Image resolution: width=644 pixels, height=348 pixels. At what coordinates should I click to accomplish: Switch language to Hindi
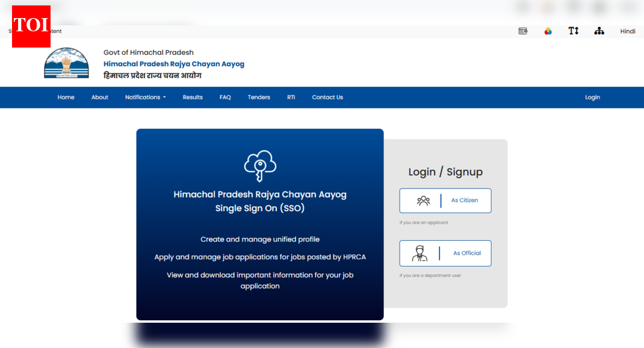click(628, 31)
